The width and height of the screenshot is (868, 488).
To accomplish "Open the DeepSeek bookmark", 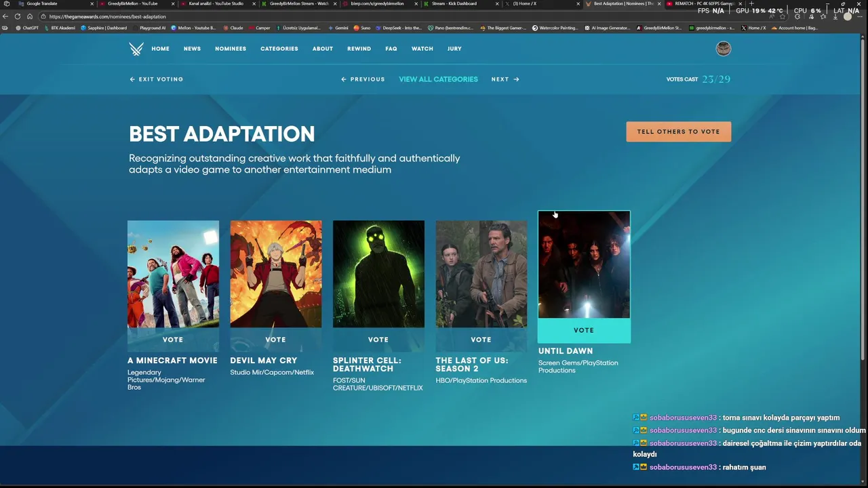I will (x=400, y=28).
